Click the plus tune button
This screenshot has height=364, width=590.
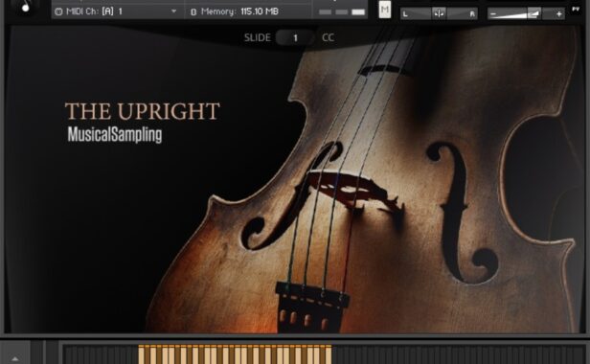click(x=558, y=14)
